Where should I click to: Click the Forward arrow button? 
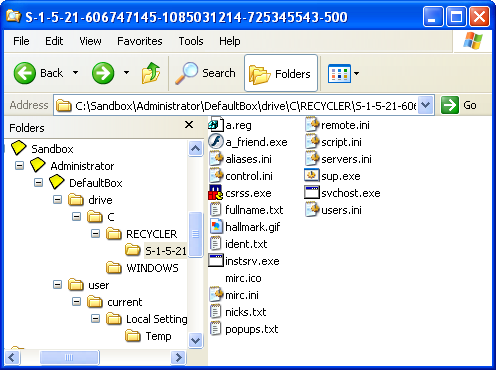click(103, 73)
